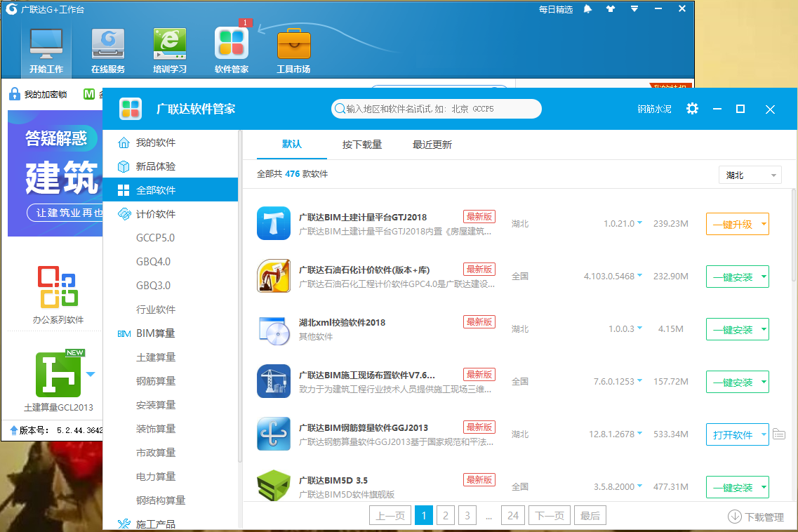Switch to 按下载量 tab
The width and height of the screenshot is (798, 532).
362,145
